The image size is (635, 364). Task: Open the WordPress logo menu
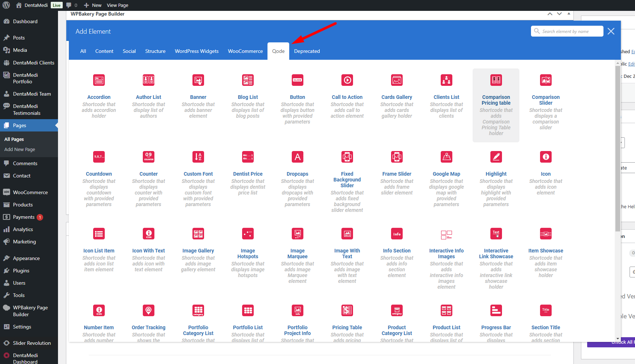(6, 5)
